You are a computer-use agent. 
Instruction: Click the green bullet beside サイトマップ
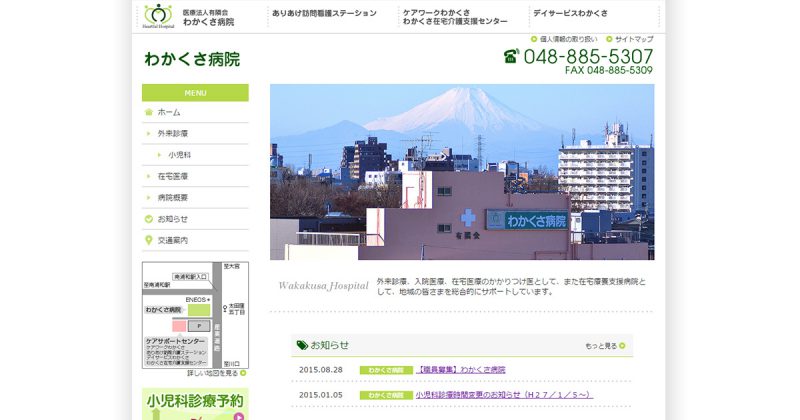609,39
